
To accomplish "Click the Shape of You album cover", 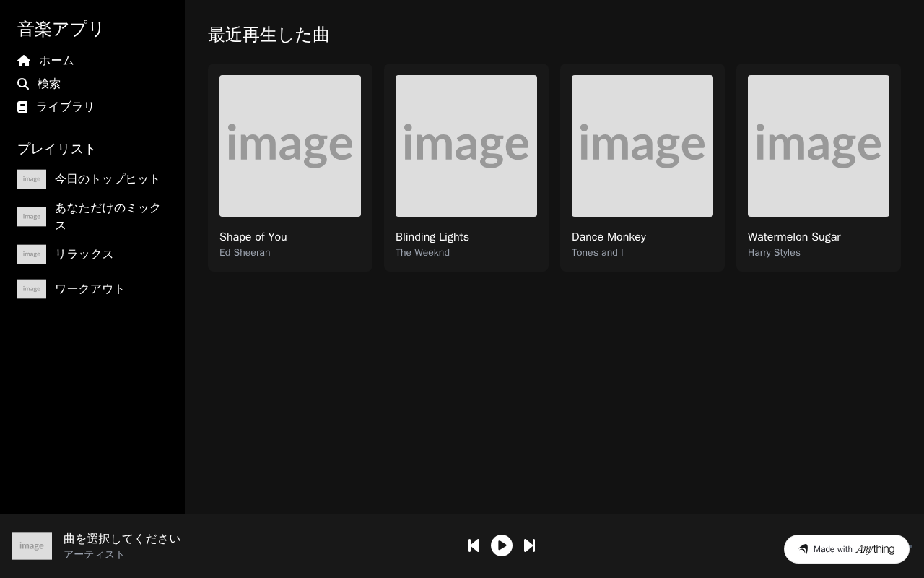I will pyautogui.click(x=290, y=146).
